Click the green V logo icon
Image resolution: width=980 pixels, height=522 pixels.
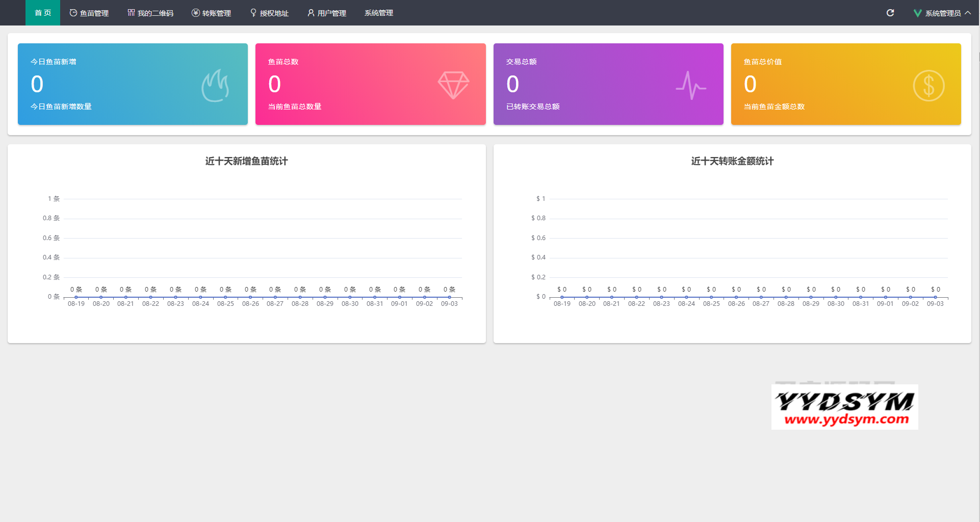pos(917,13)
